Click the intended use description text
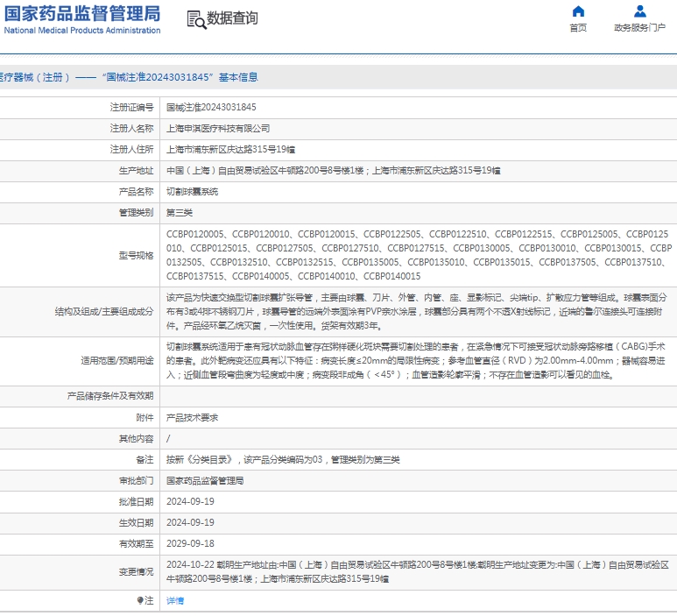Image resolution: width=677 pixels, height=616 pixels. pyautogui.click(x=416, y=360)
